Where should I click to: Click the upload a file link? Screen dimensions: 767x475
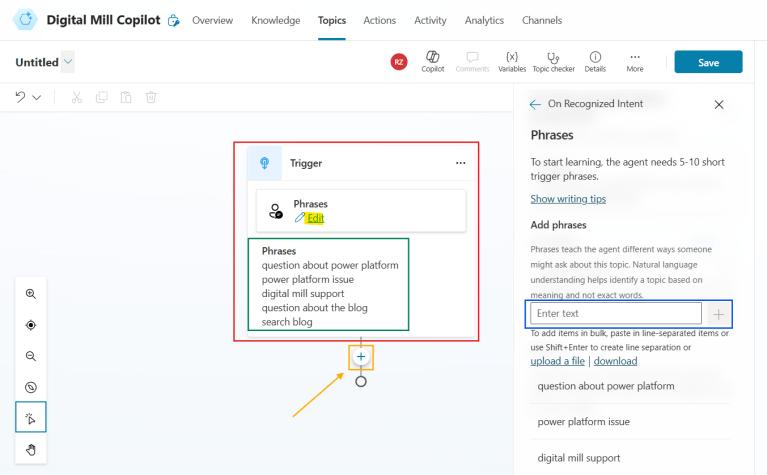coord(557,361)
